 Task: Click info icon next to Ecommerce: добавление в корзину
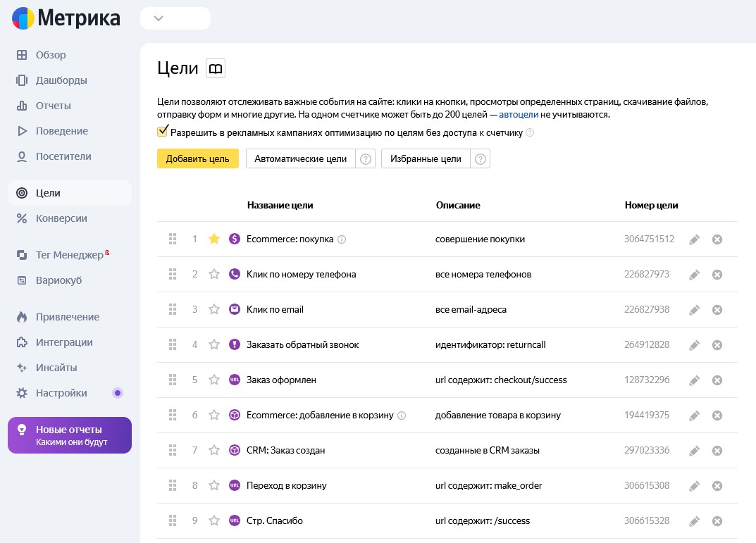(402, 416)
